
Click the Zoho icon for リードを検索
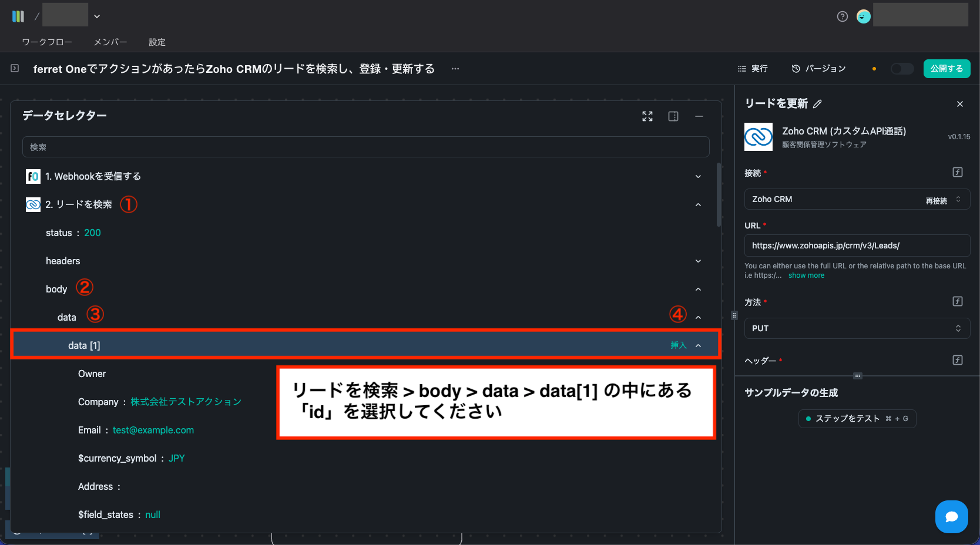click(33, 204)
